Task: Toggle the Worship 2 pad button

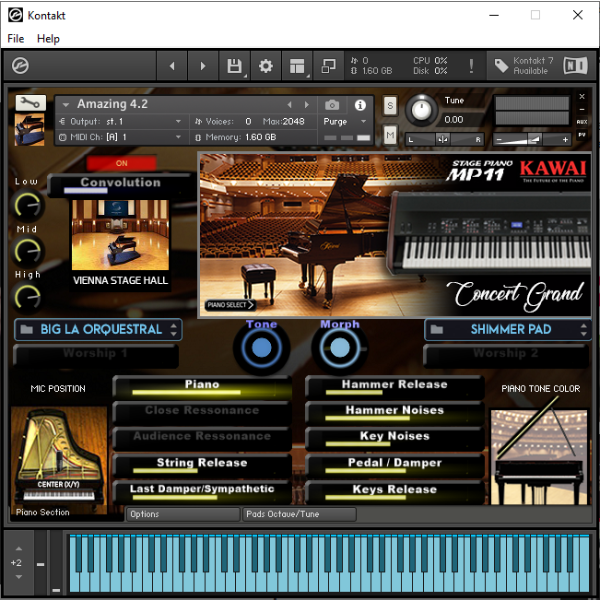Action: tap(506, 355)
